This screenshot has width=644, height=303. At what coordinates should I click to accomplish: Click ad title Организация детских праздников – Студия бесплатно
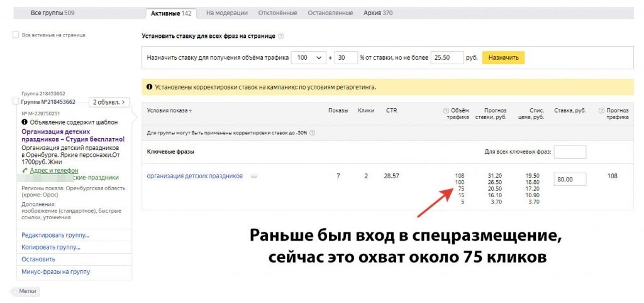click(x=73, y=136)
